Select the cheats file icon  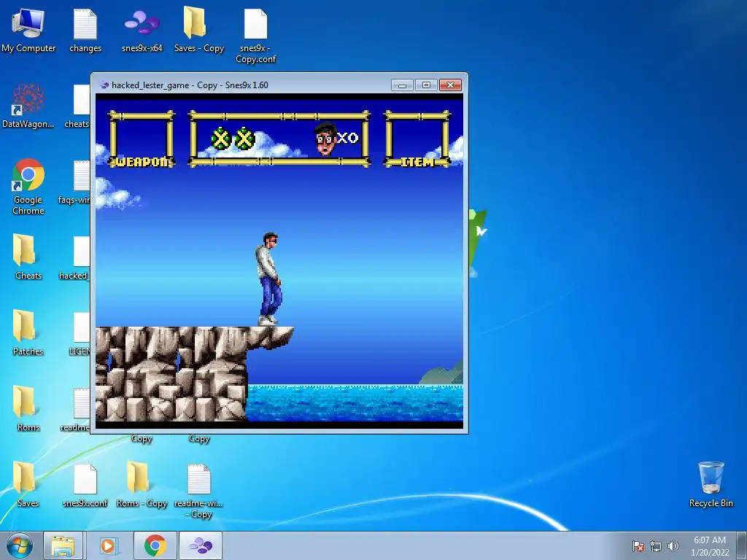pos(79,106)
